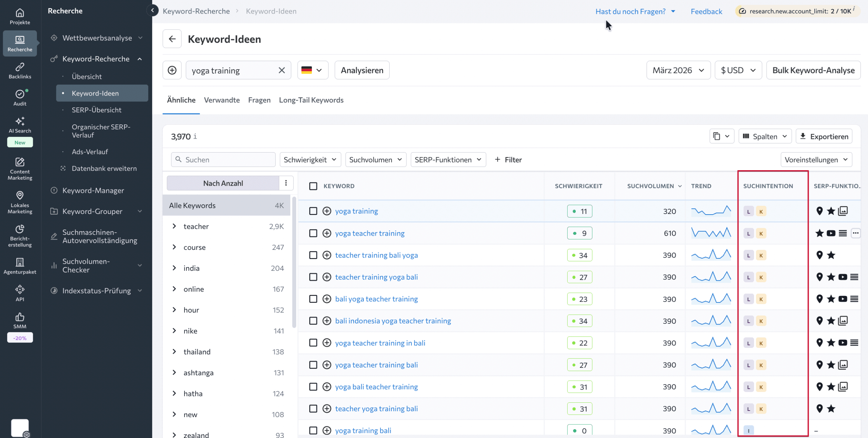Viewport: 868px width, 438px height.
Task: Expand the 'teacher' keyword group
Action: click(175, 226)
